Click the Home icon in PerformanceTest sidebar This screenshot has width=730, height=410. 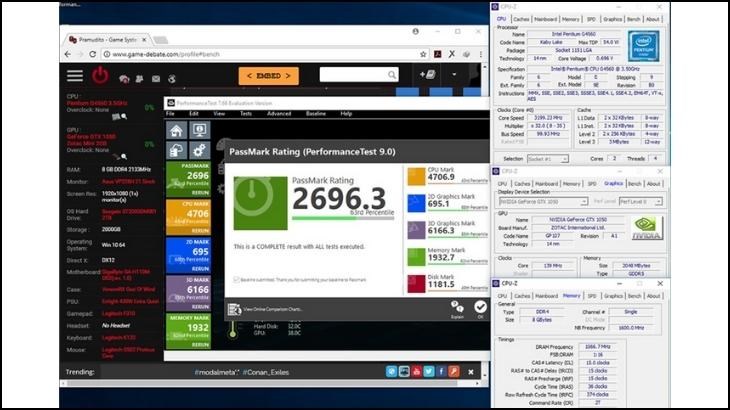pyautogui.click(x=177, y=131)
